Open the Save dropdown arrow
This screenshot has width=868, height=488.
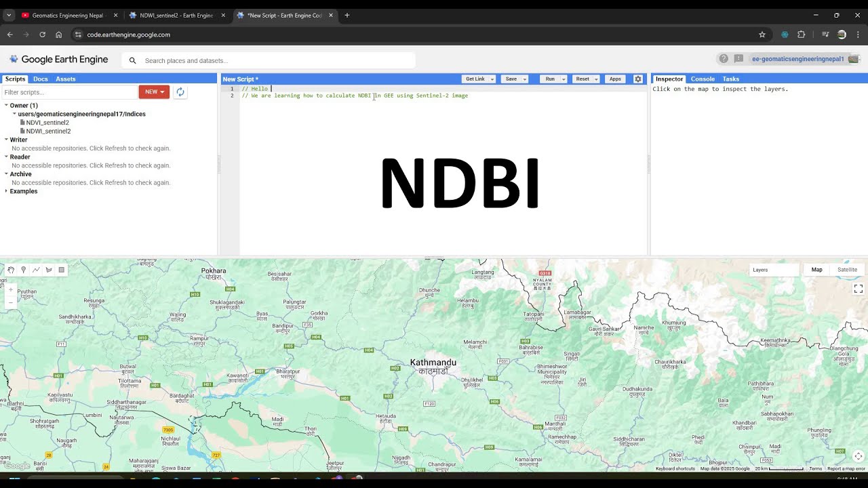[525, 79]
